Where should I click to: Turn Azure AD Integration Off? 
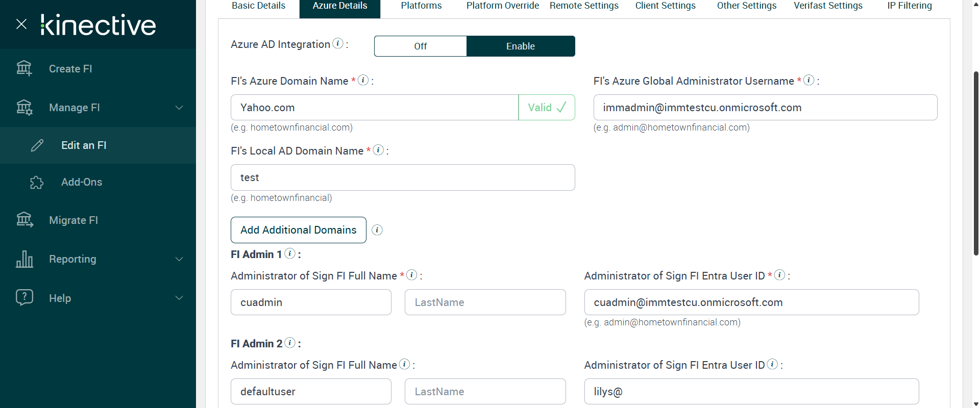pyautogui.click(x=420, y=46)
